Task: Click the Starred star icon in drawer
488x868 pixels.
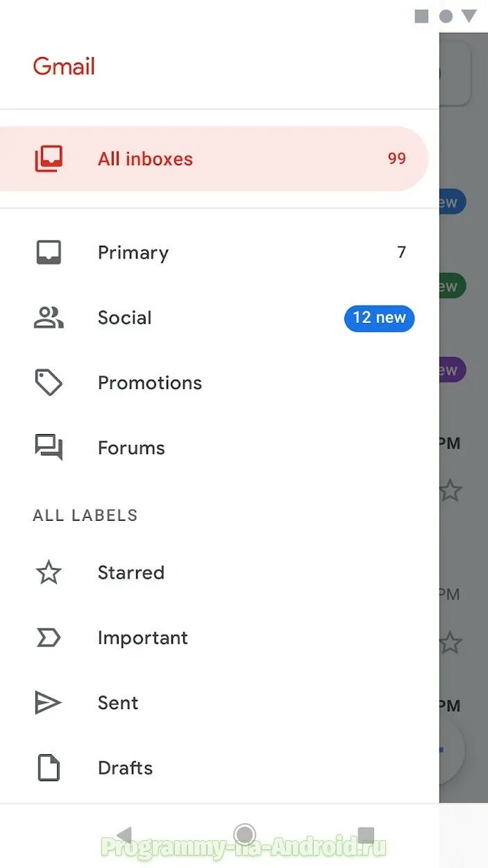Action: [x=49, y=573]
